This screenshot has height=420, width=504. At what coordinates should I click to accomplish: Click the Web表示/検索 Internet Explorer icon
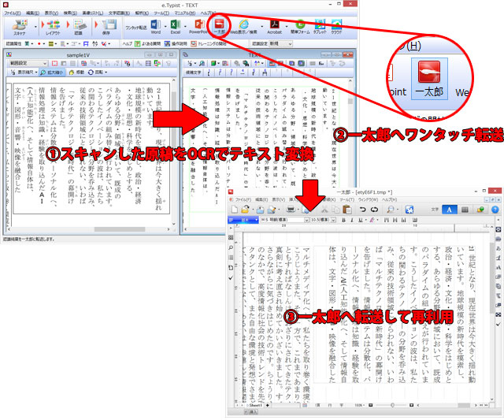(x=243, y=26)
